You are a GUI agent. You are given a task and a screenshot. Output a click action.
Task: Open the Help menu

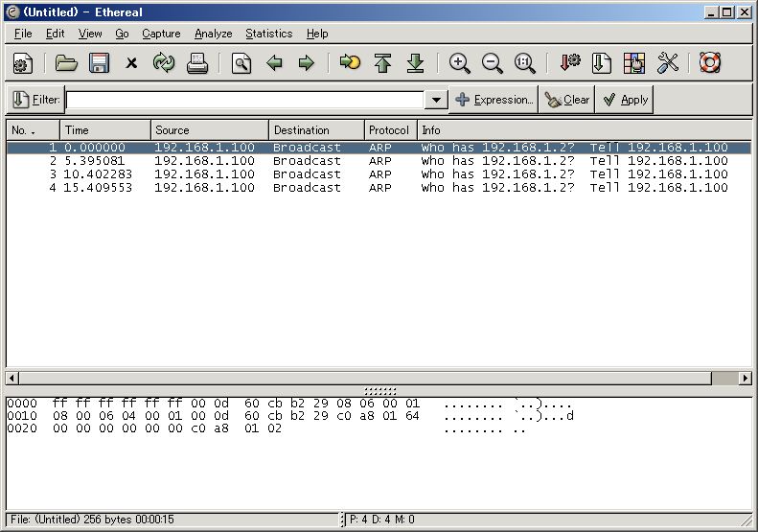pyautogui.click(x=317, y=34)
